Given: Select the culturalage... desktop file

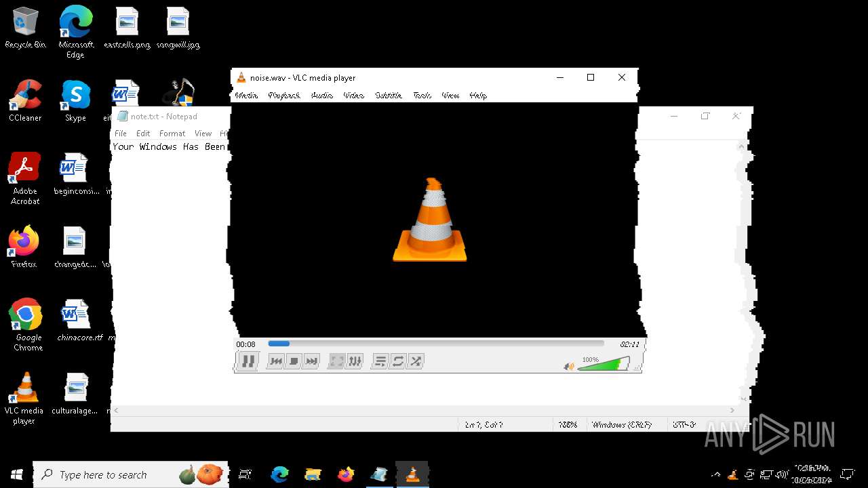Looking at the screenshot, I should click(75, 394).
